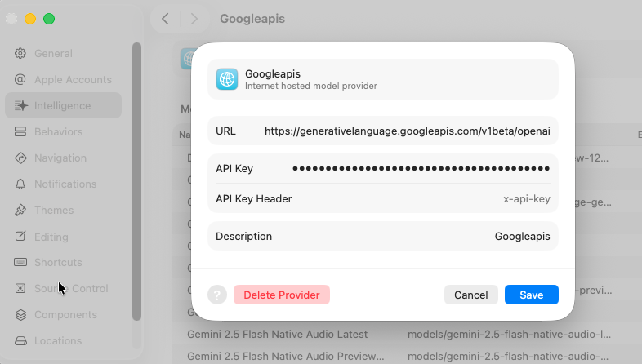
Task: Click the Components stack icon
Action: [x=20, y=315]
